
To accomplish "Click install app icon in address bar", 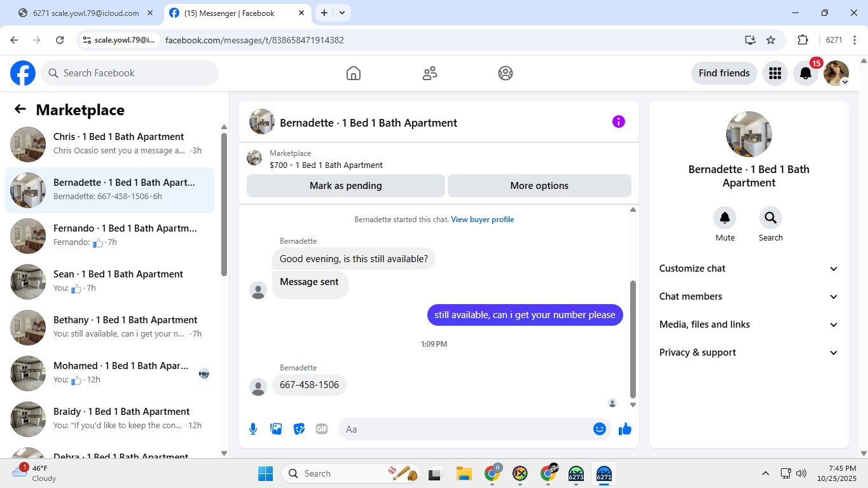I will (x=750, y=40).
